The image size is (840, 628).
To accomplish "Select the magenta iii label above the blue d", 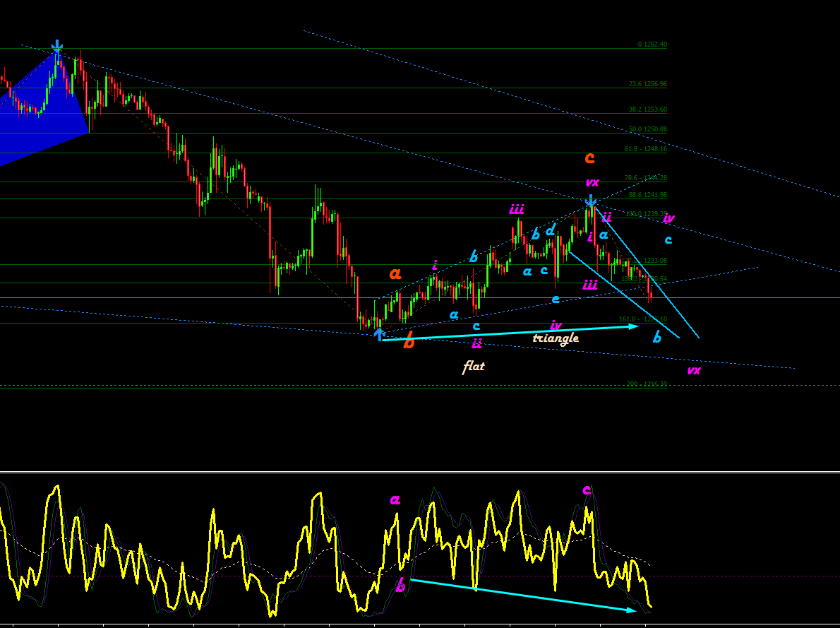I will tap(517, 208).
